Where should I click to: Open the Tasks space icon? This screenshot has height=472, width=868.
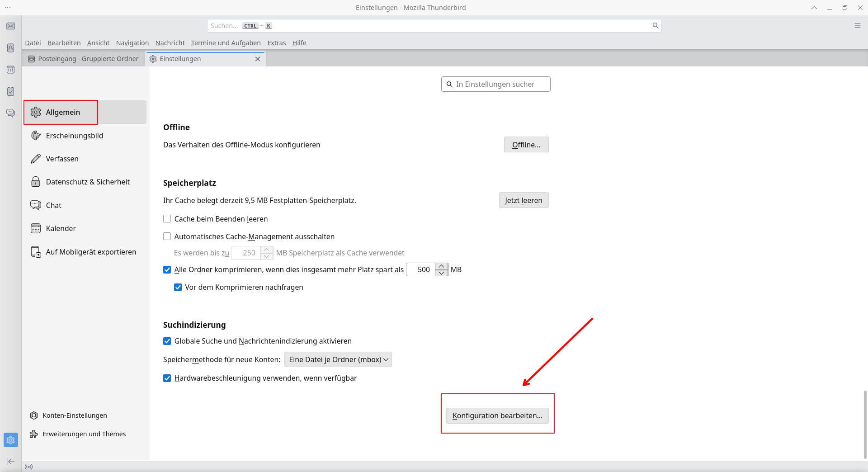(x=10, y=91)
